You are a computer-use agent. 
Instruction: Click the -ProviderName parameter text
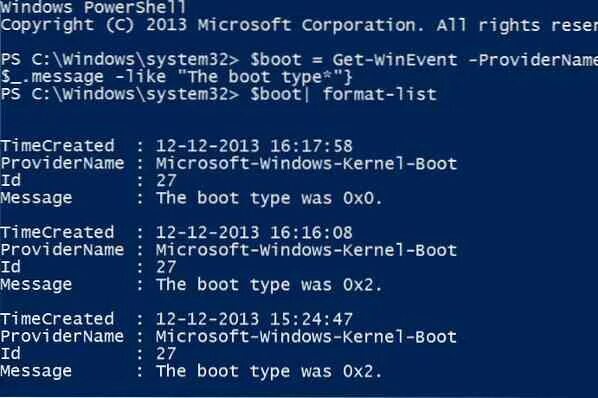pyautogui.click(x=533, y=60)
